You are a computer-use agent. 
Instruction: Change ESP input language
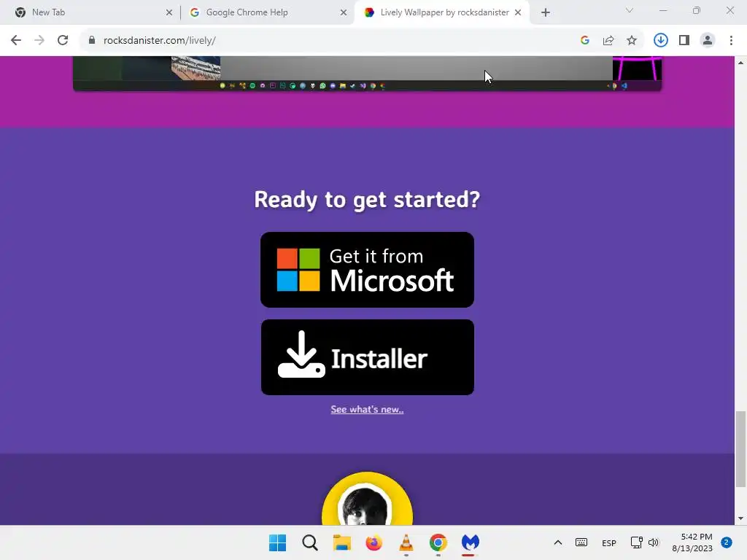click(x=609, y=542)
